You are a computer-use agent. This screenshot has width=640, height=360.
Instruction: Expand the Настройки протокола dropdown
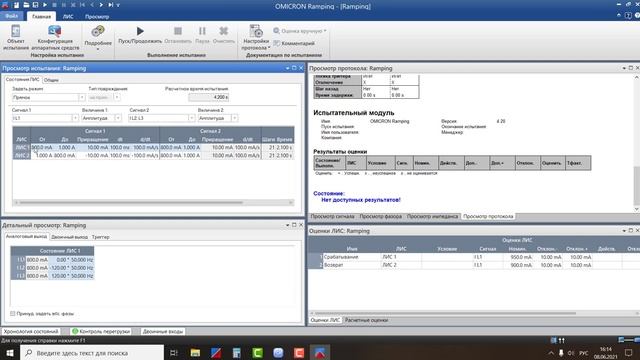[x=269, y=48]
